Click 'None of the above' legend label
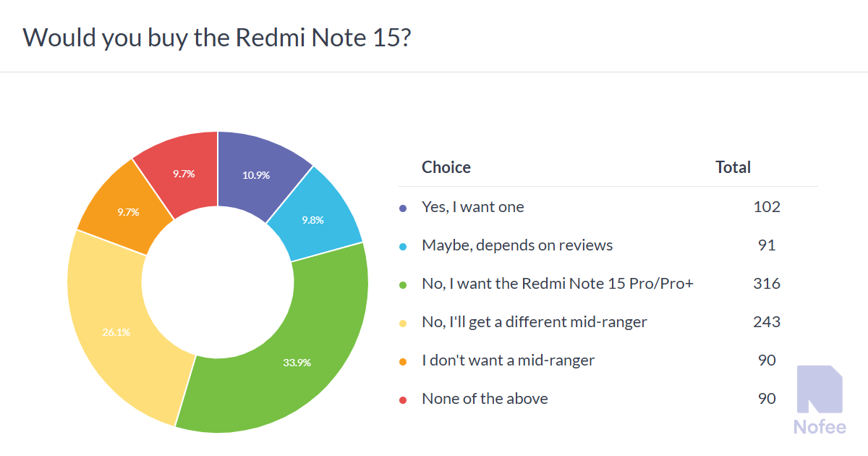 tap(485, 399)
